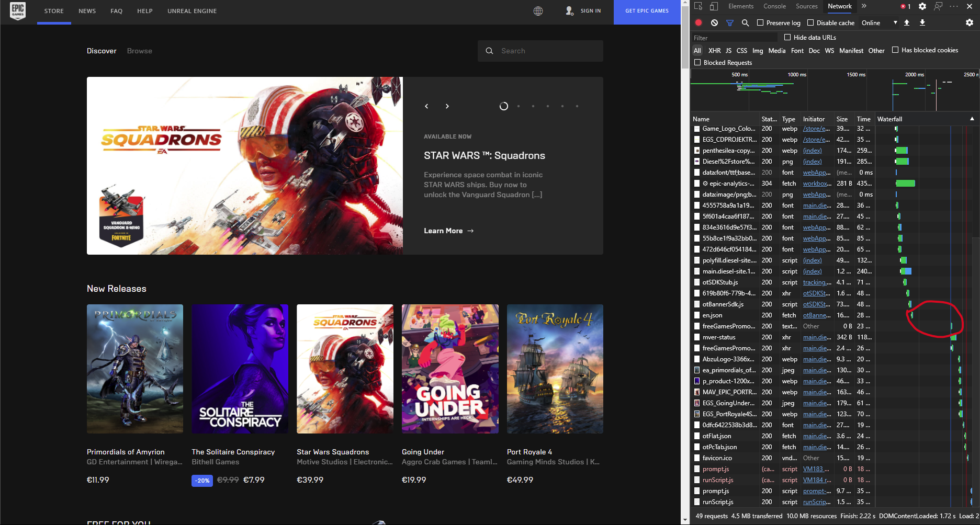Open Port Royale 4 game cover
Image resolution: width=980 pixels, height=525 pixels.
point(555,369)
